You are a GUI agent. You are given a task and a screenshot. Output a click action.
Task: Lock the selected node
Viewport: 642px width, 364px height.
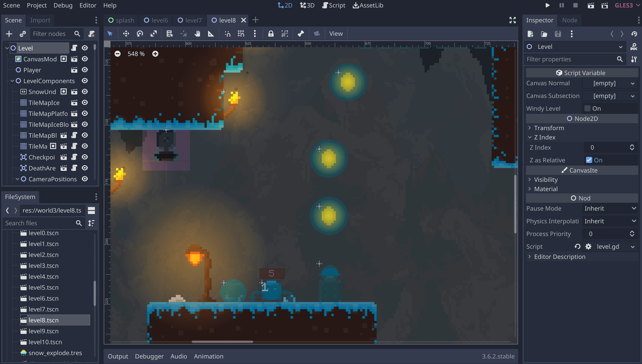271,34
